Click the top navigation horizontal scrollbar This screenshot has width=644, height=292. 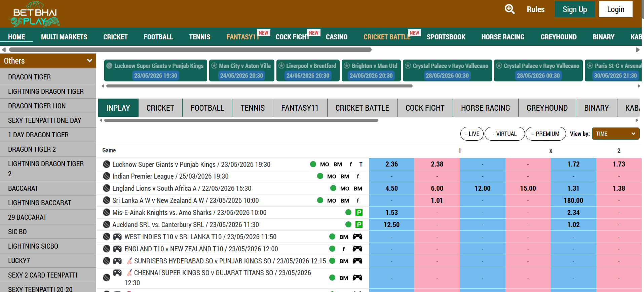point(190,49)
